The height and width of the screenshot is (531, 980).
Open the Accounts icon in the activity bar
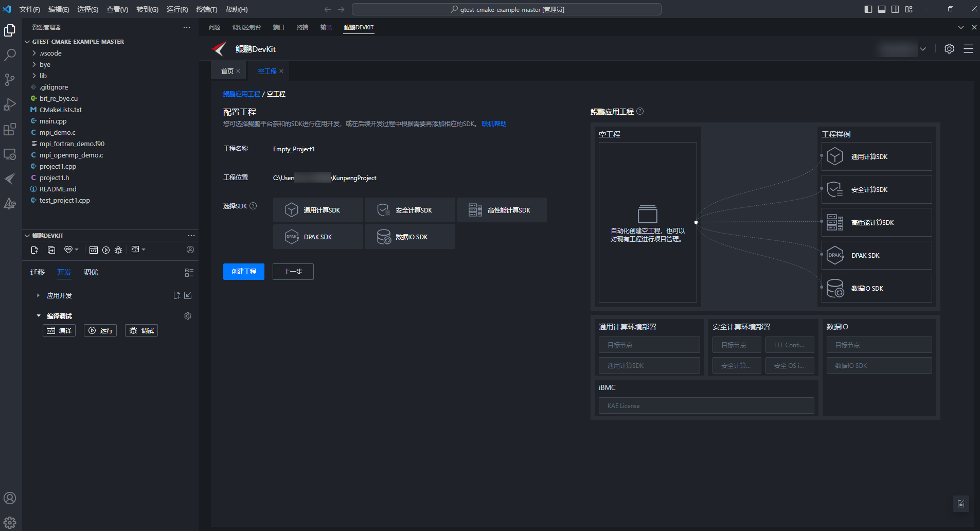click(10, 498)
